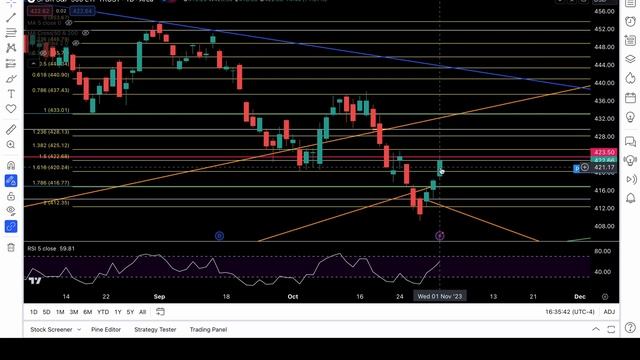
Task: Activate the zoom in tool
Action: point(11,144)
